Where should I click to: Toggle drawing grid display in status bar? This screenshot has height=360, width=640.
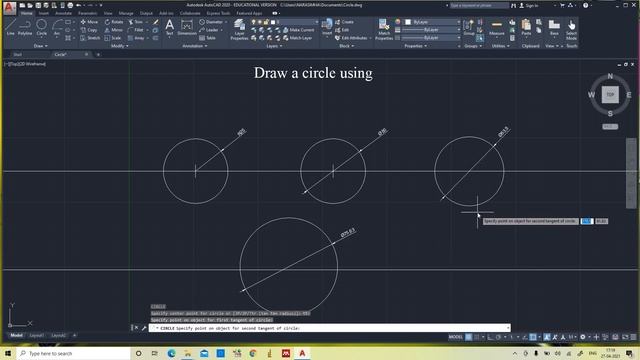tap(469, 337)
